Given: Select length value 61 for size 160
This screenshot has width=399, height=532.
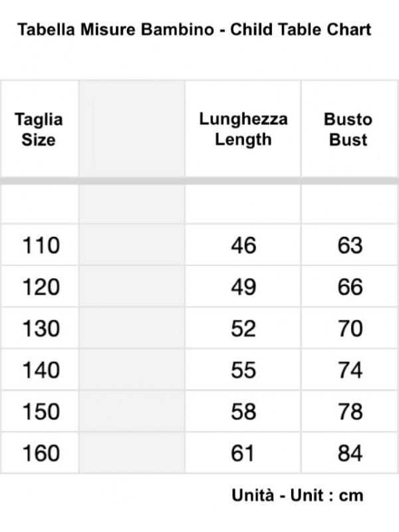Looking at the screenshot, I should tap(242, 453).
